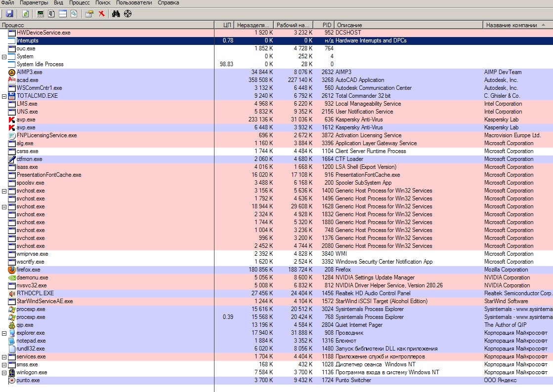Click the AIMP3.exe orange icon

pyautogui.click(x=12, y=72)
